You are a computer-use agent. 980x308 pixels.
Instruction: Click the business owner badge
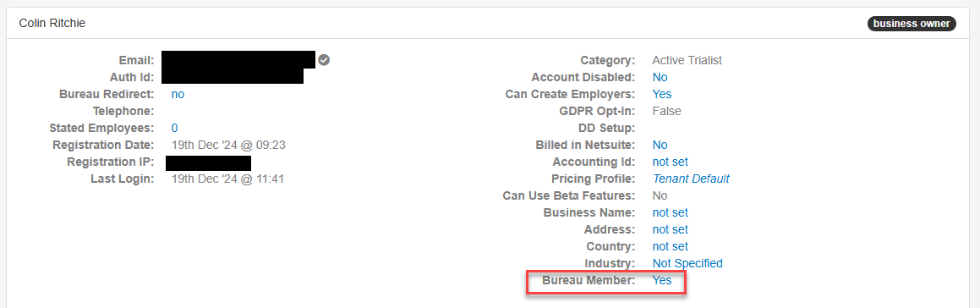click(x=912, y=24)
